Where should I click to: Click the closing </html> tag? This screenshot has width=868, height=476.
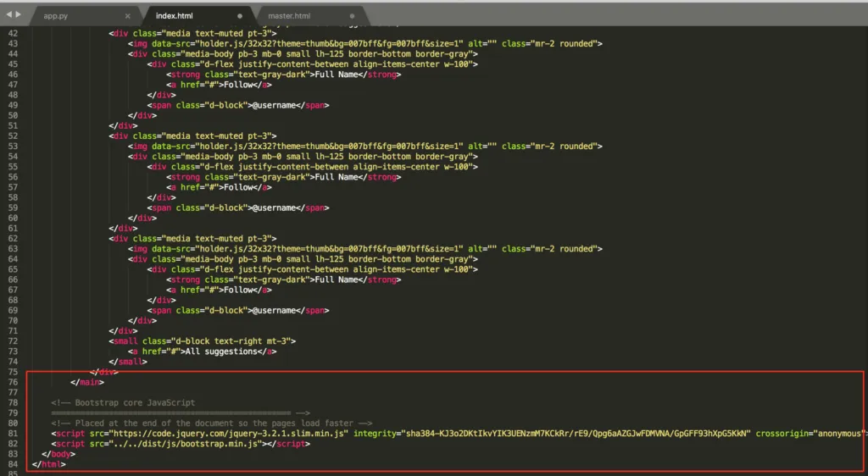48,464
